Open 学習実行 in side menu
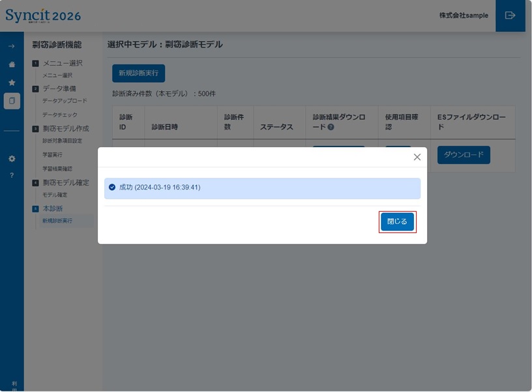 click(x=52, y=155)
